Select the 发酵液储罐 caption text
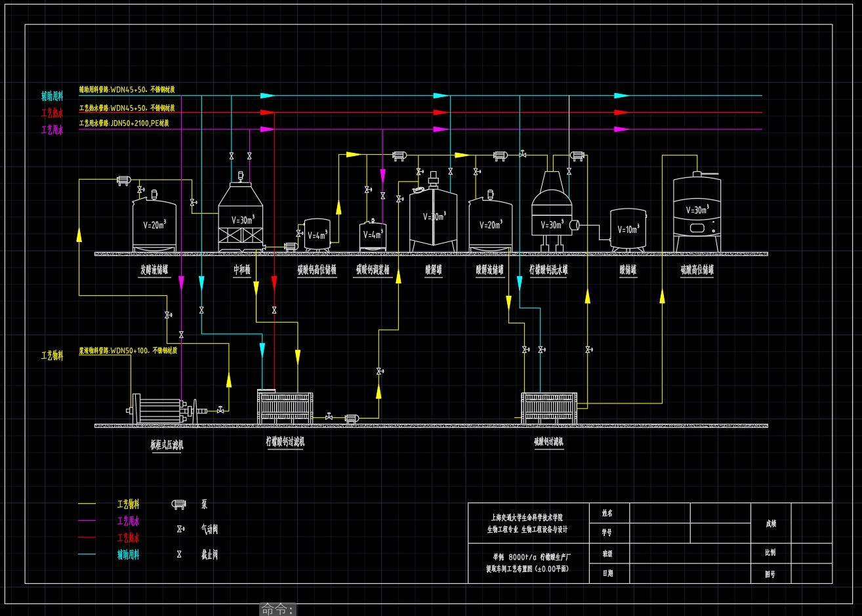This screenshot has width=862, height=616. pos(154,270)
